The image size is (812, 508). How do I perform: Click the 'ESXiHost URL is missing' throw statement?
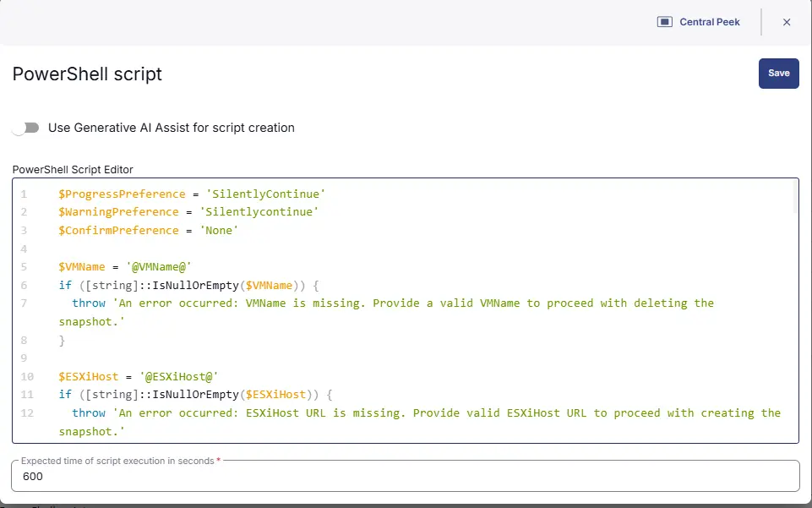426,413
